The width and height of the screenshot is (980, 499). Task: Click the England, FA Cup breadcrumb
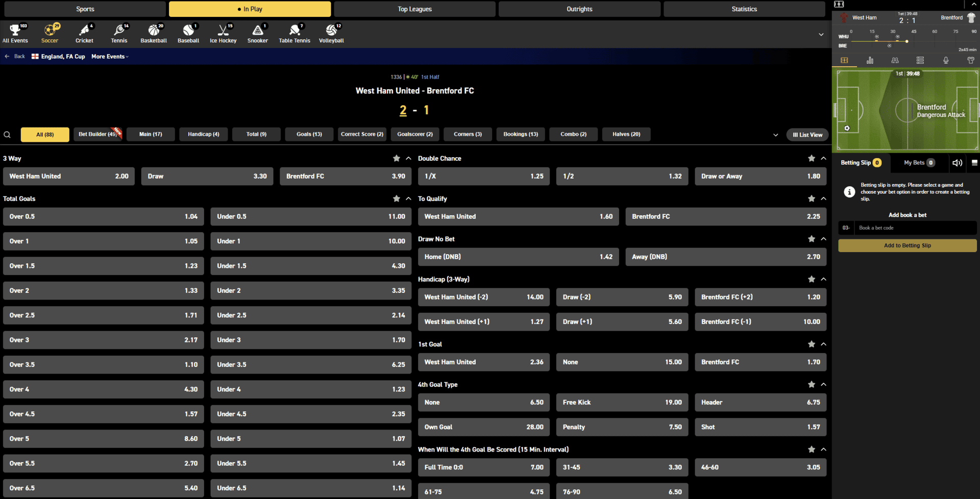pyautogui.click(x=58, y=57)
